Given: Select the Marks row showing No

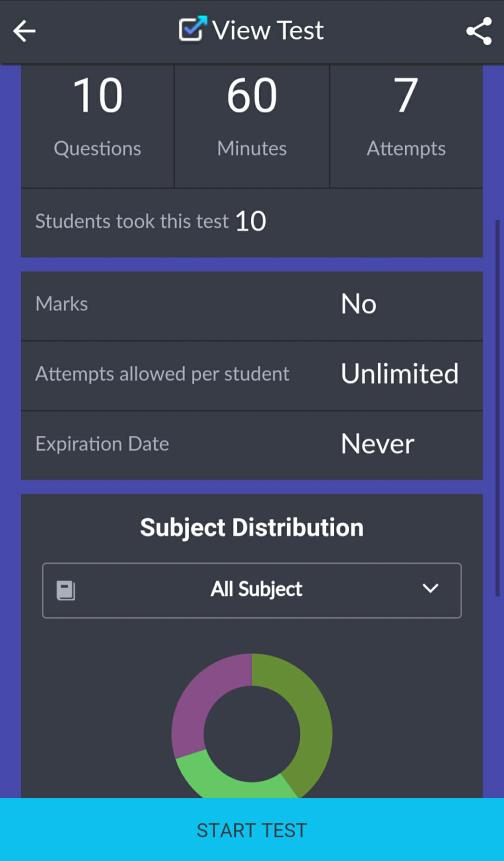Looking at the screenshot, I should pos(252,305).
